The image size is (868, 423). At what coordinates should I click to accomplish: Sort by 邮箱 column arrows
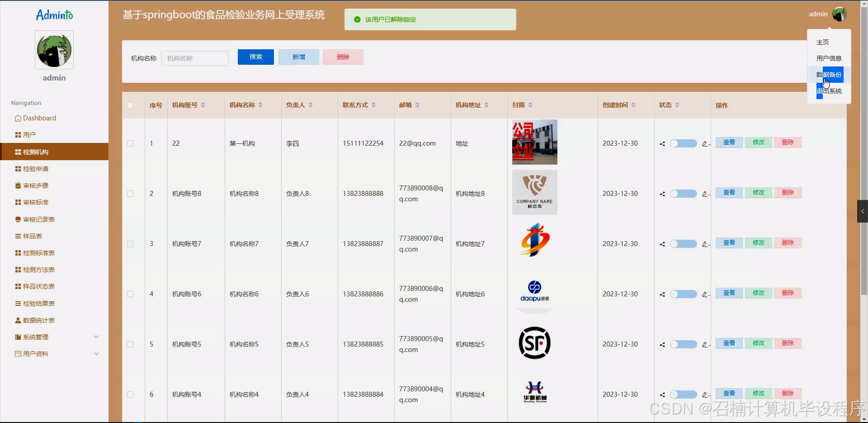click(417, 105)
